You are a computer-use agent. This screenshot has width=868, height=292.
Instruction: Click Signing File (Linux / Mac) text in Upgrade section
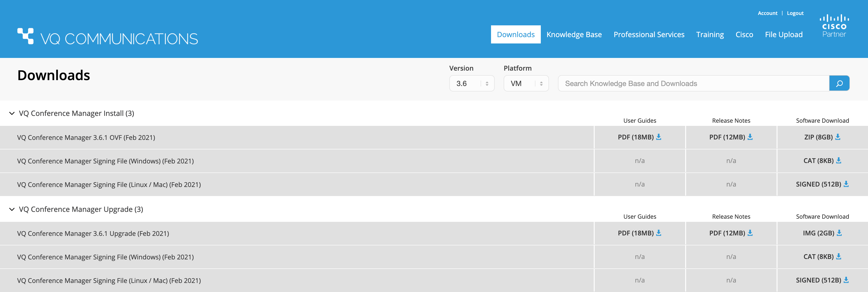coord(109,281)
